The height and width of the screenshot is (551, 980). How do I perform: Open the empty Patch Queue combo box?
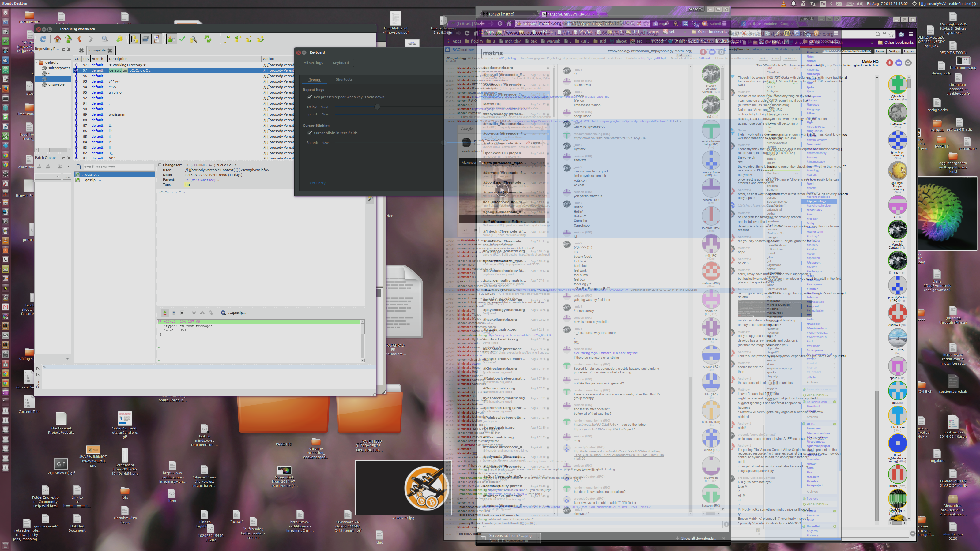[x=48, y=176]
